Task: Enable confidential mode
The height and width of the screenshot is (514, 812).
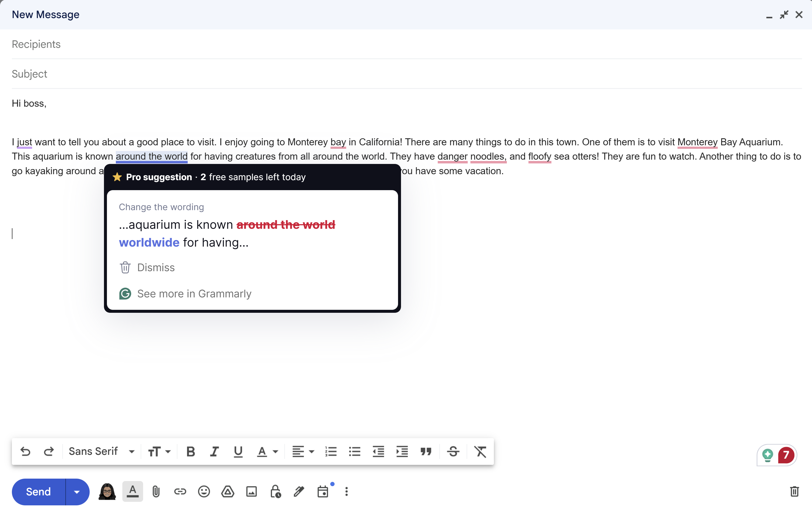Action: (275, 492)
